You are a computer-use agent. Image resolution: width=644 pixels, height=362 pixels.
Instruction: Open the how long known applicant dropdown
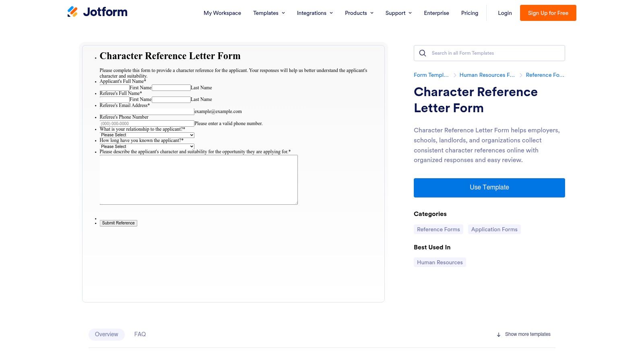147,146
